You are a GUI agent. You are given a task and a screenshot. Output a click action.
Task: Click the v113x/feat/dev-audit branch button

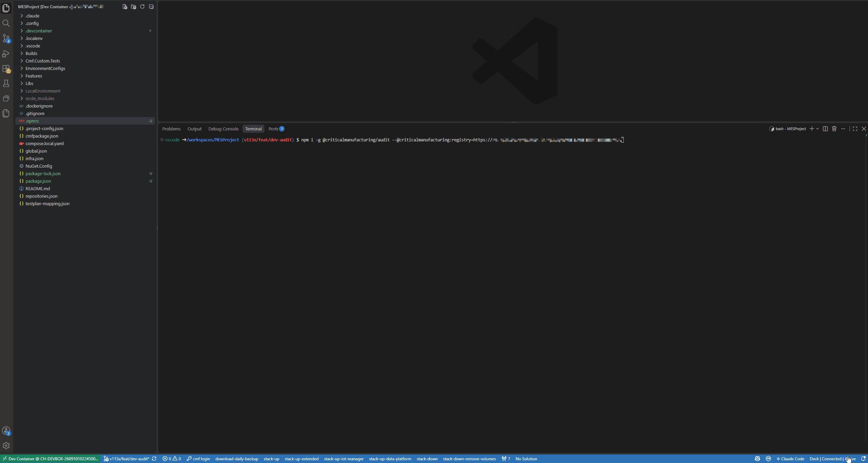tap(127, 459)
